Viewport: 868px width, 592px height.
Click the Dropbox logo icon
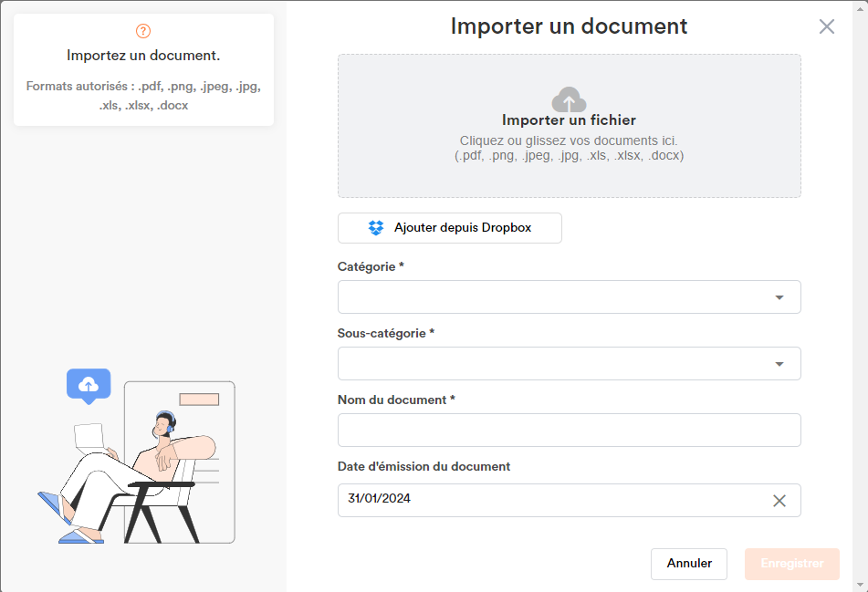coord(376,227)
